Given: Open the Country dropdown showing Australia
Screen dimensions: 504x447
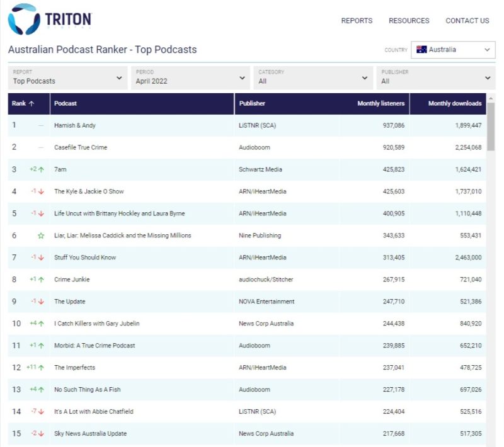Looking at the screenshot, I should (453, 50).
